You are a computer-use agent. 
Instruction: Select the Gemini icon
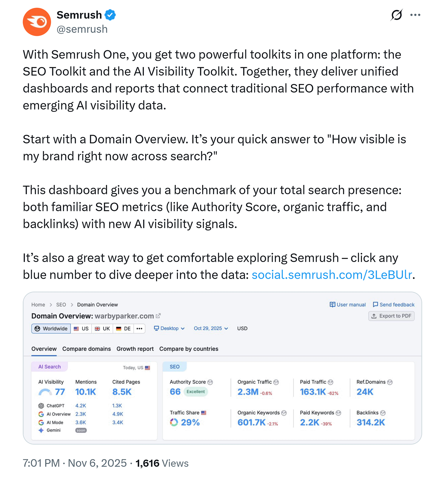pos(41,430)
